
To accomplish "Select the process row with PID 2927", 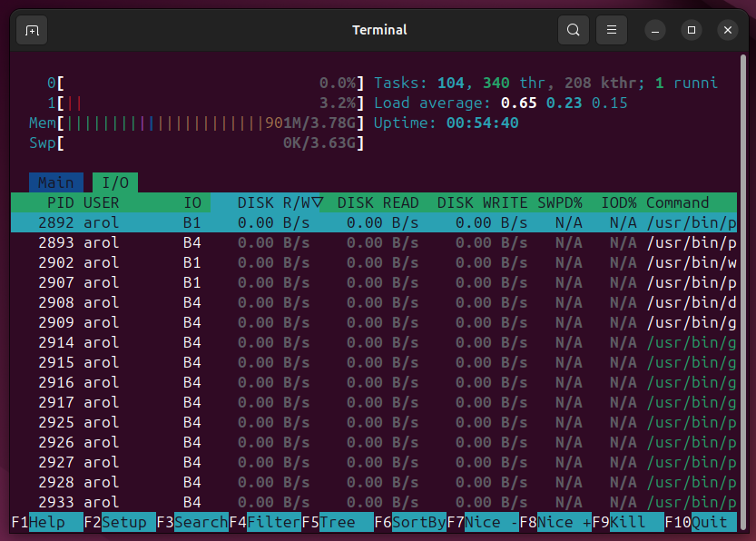I will tap(374, 463).
